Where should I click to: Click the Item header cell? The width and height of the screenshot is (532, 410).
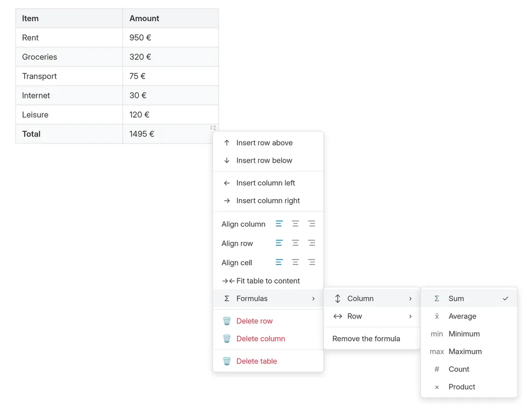coord(69,18)
